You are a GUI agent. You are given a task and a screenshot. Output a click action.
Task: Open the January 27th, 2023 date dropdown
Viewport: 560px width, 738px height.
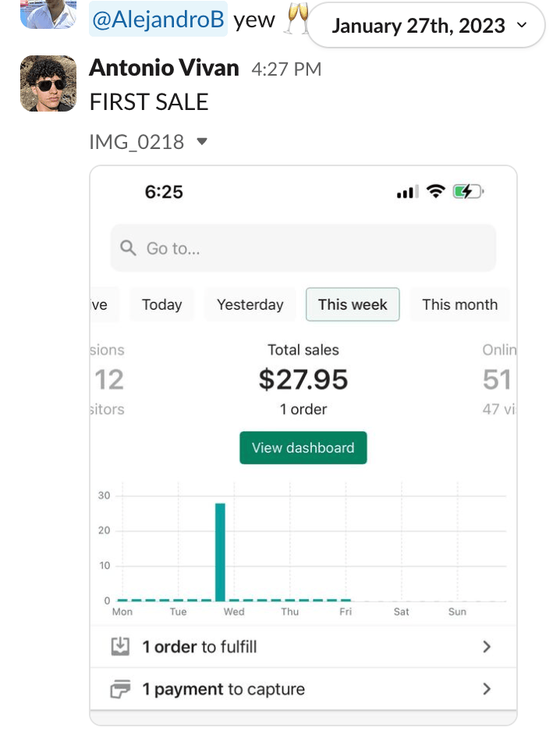(427, 26)
